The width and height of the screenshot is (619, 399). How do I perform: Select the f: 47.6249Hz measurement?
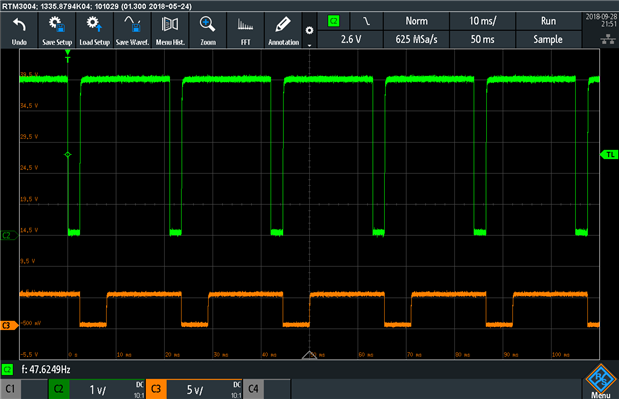pyautogui.click(x=46, y=369)
